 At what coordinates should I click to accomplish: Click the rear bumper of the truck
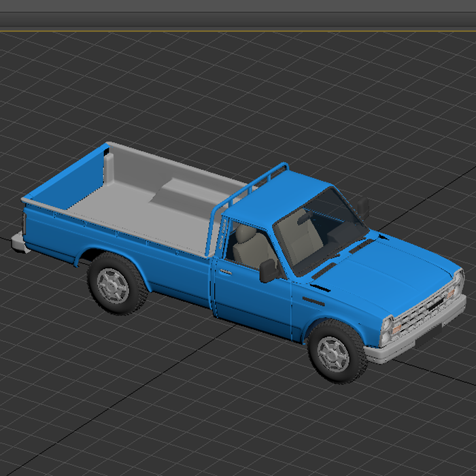pos(20,242)
